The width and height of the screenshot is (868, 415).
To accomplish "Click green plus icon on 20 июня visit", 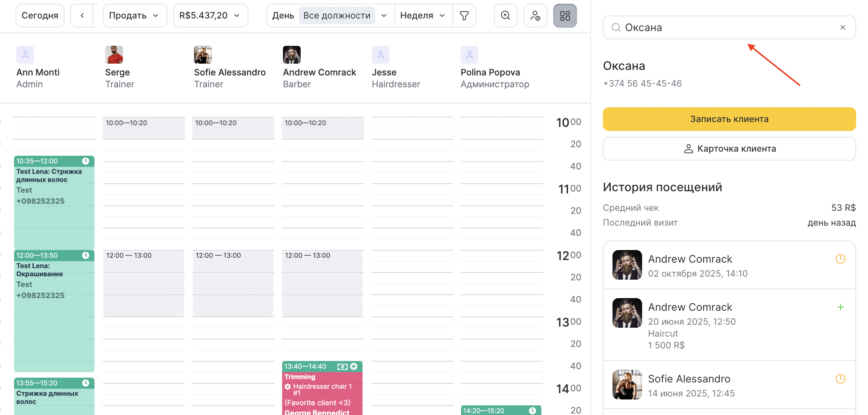I will click(x=841, y=307).
